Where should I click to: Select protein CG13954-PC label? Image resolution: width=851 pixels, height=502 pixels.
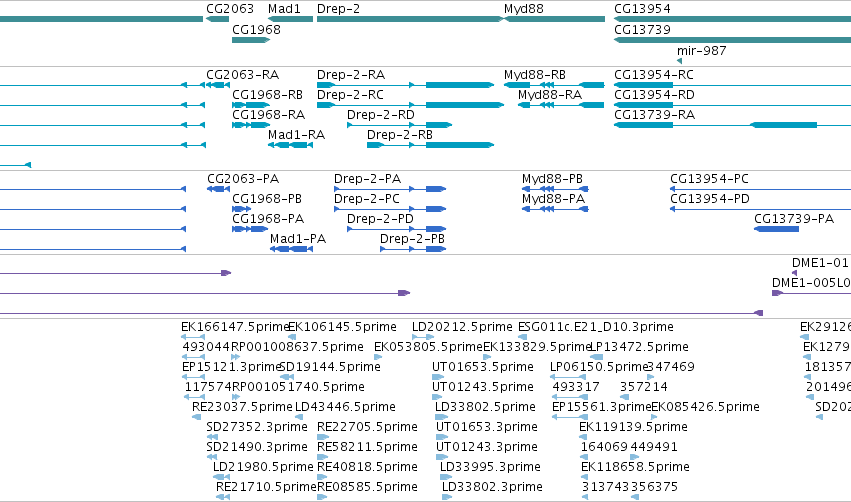coord(709,179)
